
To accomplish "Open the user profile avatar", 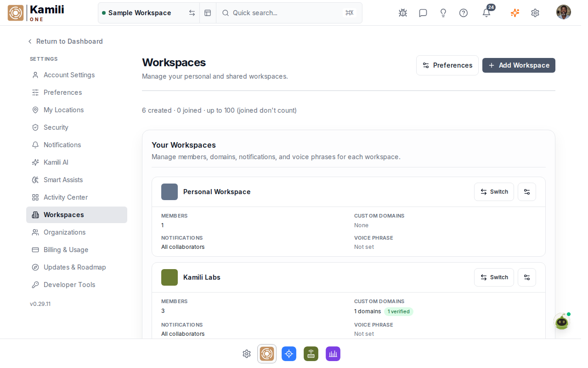I will (564, 12).
